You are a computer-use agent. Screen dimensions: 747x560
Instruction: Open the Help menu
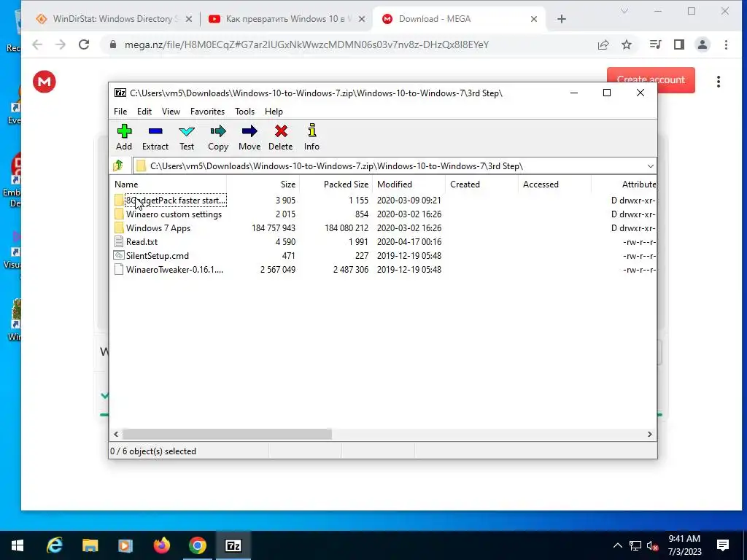274,112
